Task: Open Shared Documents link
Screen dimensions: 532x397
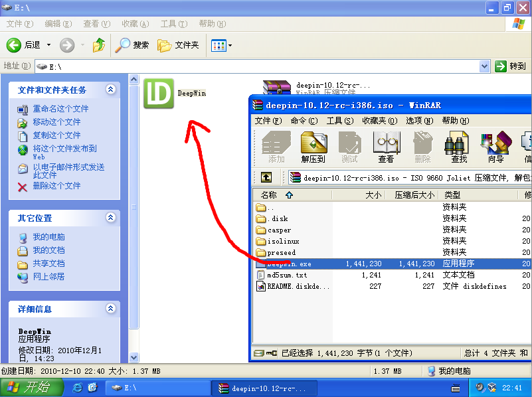Action: 48,264
